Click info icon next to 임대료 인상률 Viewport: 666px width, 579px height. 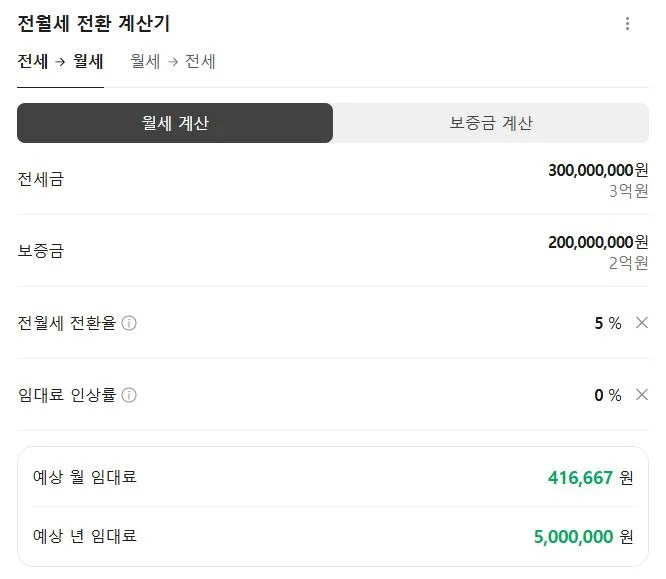tap(129, 395)
